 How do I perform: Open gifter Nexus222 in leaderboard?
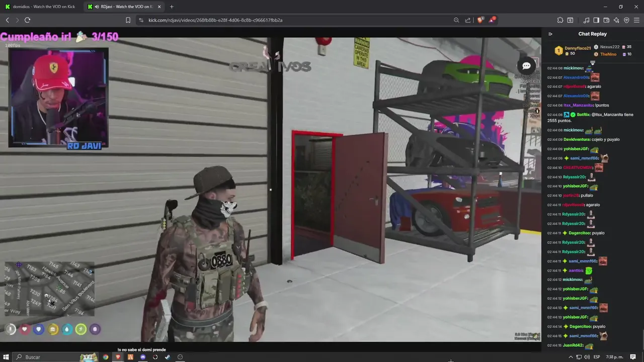(x=610, y=47)
